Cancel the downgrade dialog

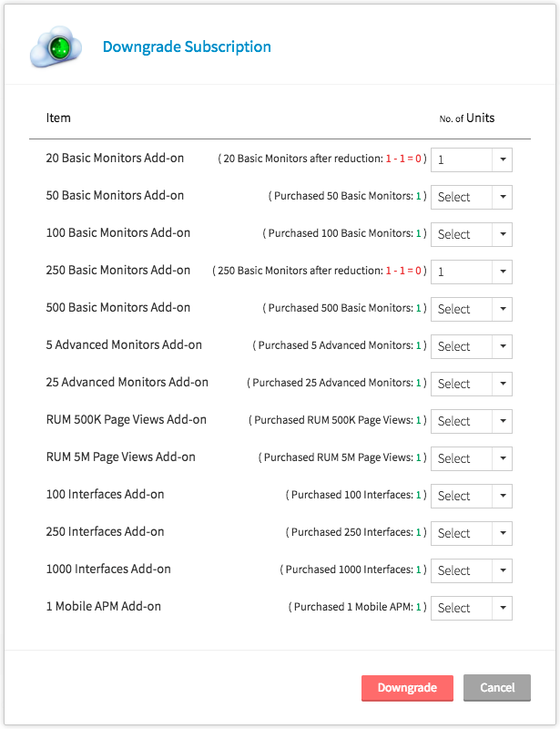pyautogui.click(x=497, y=688)
